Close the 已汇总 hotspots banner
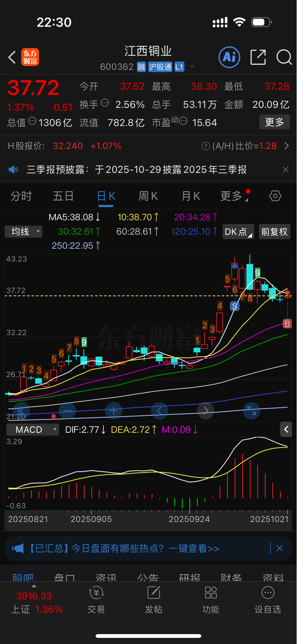Screen dimensions: 297x644 280,548
